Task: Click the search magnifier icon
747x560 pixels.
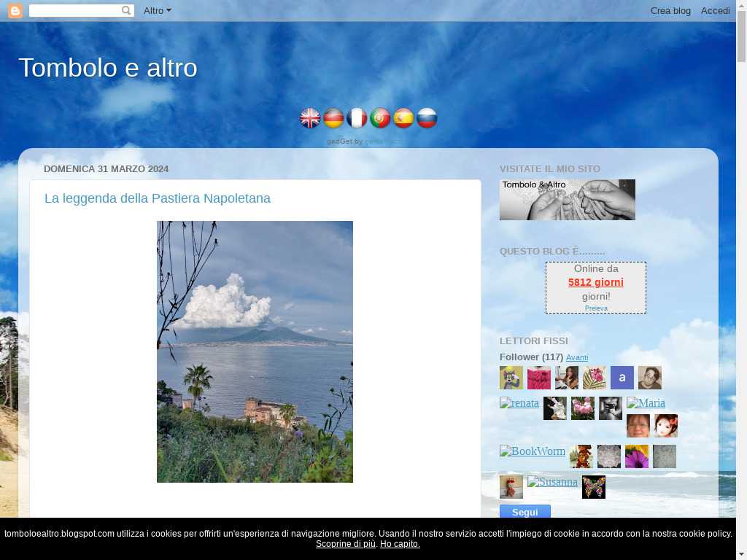Action: (126, 11)
